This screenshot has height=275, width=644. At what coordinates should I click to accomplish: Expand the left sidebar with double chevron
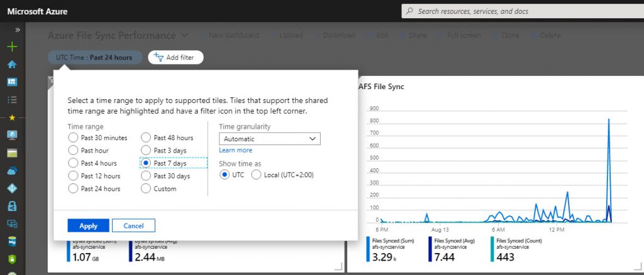18,30
